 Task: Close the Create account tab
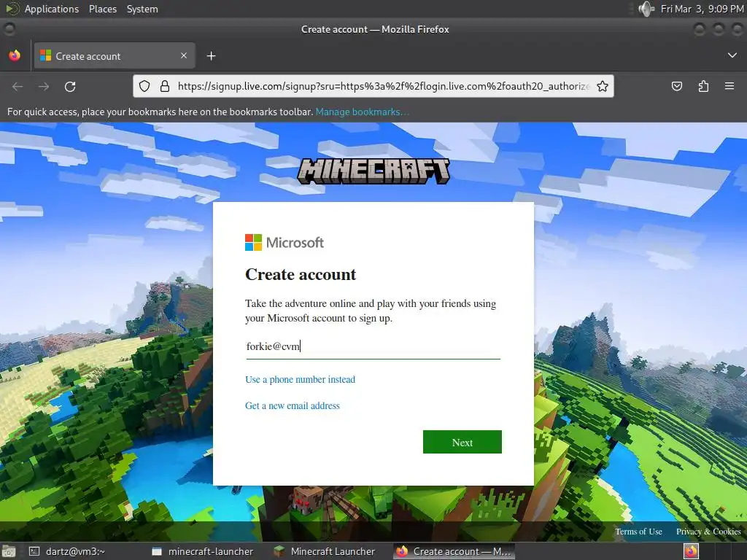(184, 55)
